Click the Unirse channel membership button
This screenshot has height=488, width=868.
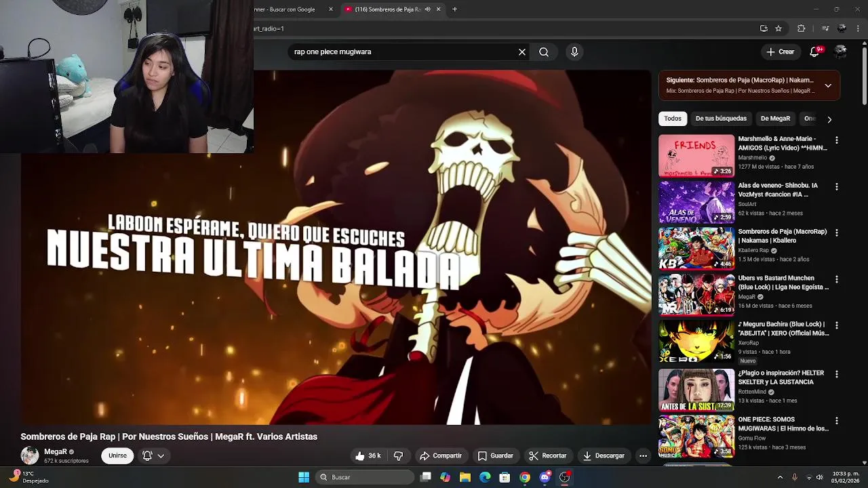[x=117, y=455]
